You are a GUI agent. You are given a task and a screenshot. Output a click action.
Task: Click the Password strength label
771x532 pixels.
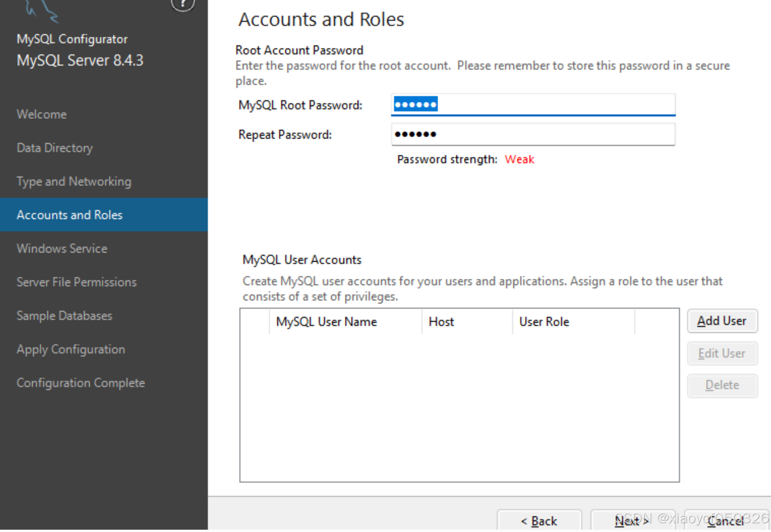(x=447, y=159)
